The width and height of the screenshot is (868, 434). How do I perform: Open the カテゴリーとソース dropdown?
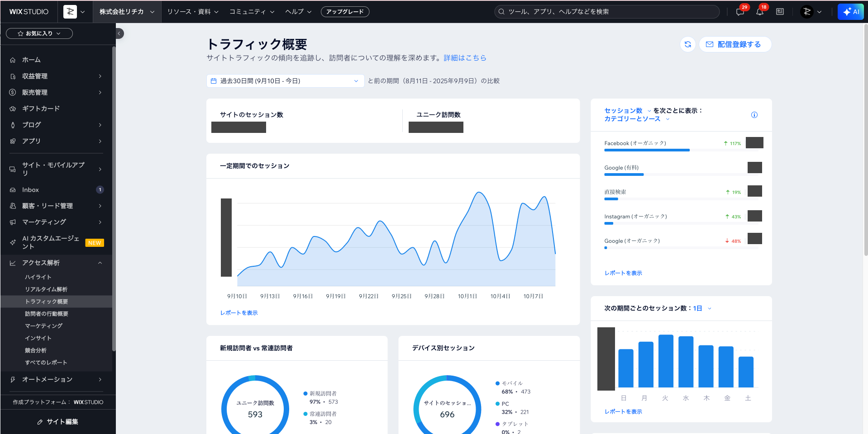[x=636, y=119]
